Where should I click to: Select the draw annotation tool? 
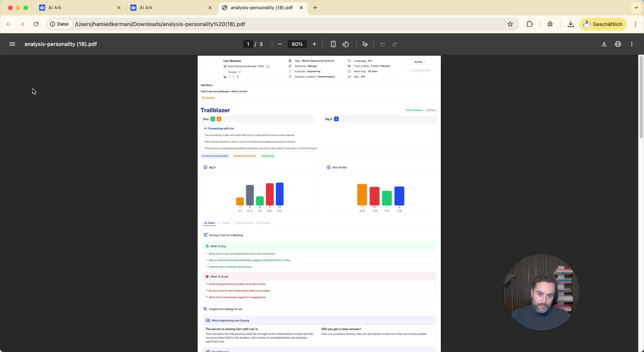tap(365, 44)
